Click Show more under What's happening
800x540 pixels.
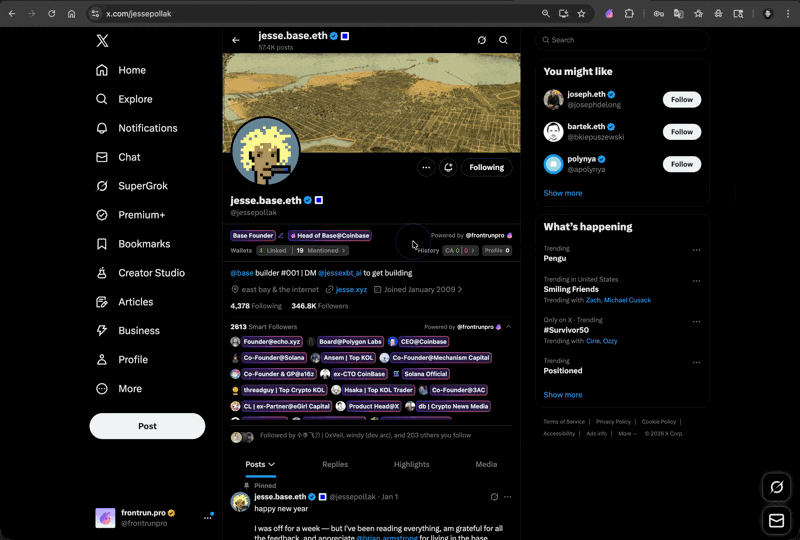pos(562,395)
